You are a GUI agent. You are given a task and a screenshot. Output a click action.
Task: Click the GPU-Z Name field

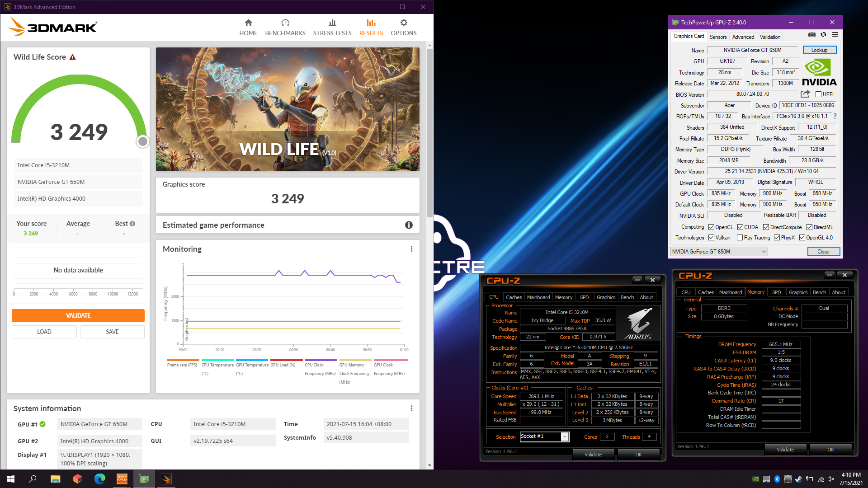coord(752,50)
